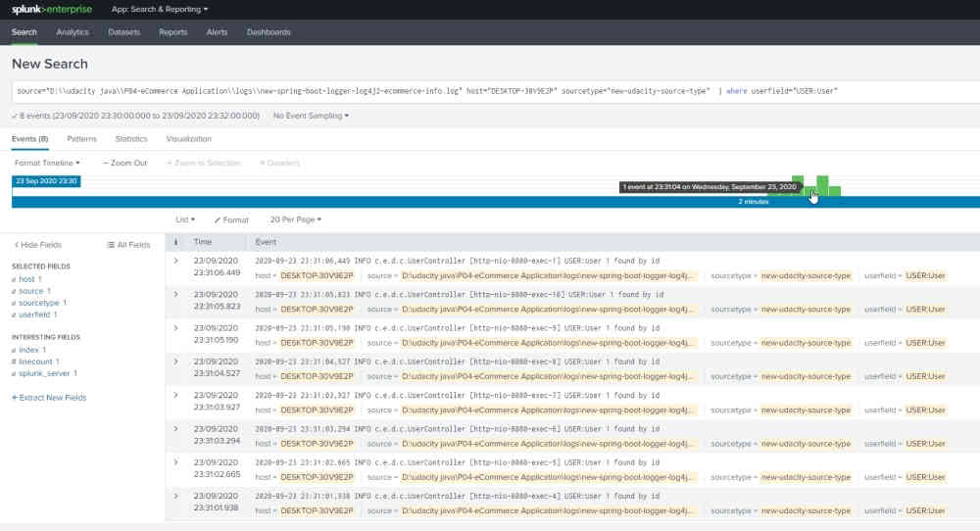Open the Analytics nav item
The width and height of the screenshot is (980, 531).
pyautogui.click(x=73, y=32)
